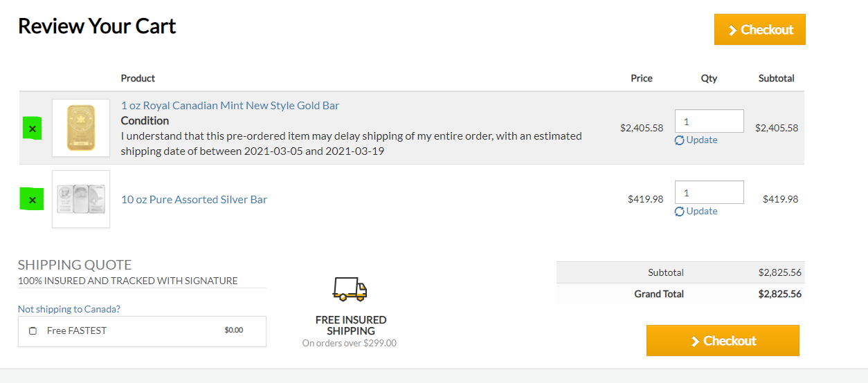Remove the silver bar from cart
Screen dimensions: 868x383
click(x=33, y=199)
